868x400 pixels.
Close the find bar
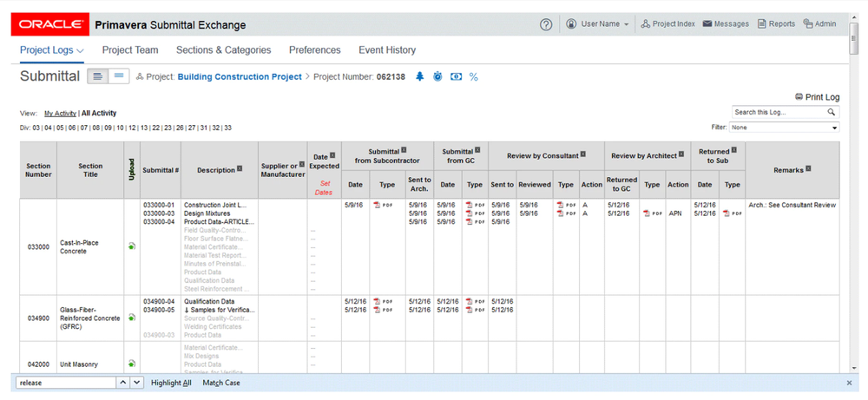[x=849, y=383]
